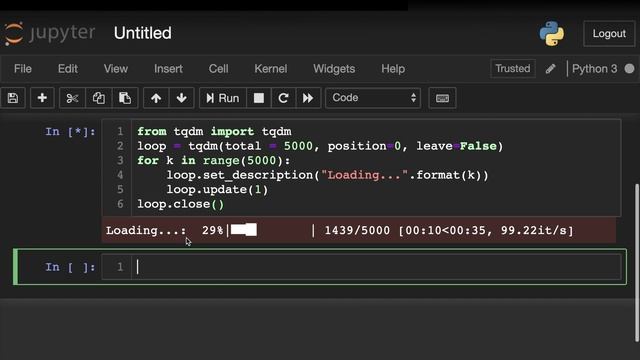Go to dashboard via the Jupyter logo

(49, 33)
